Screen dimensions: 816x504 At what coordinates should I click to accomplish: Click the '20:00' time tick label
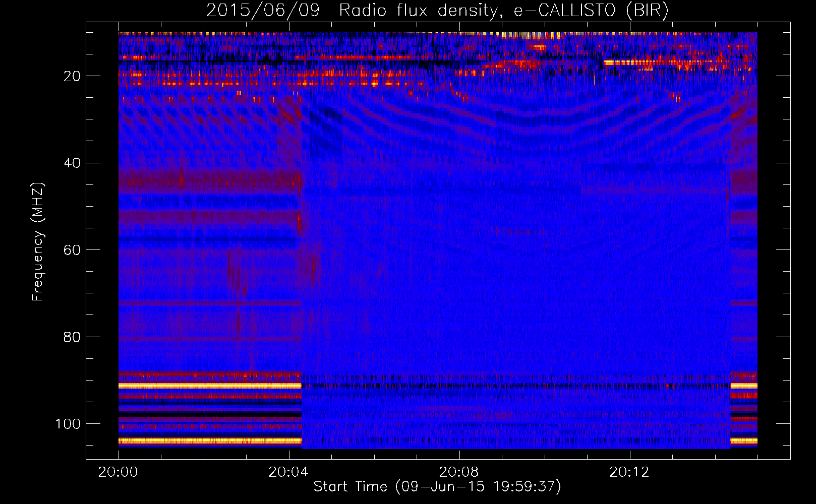pos(119,472)
